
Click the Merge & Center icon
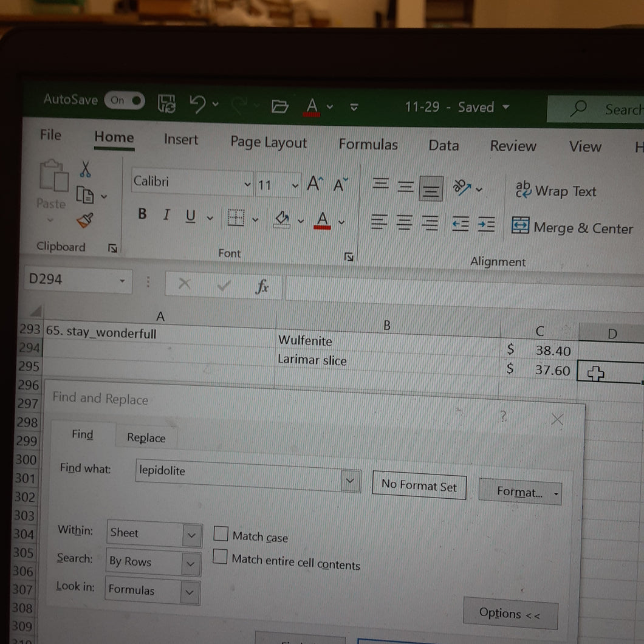[520, 225]
